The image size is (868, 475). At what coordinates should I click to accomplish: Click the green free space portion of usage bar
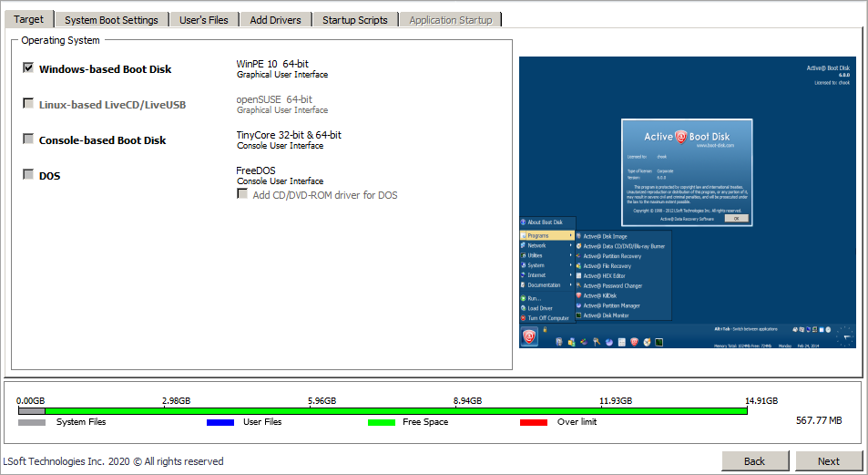click(x=396, y=411)
